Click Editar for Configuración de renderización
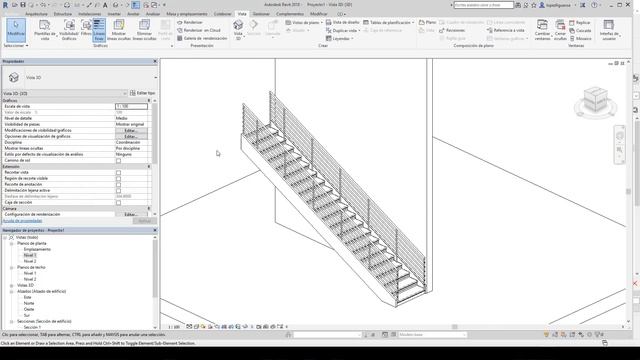 [131, 214]
